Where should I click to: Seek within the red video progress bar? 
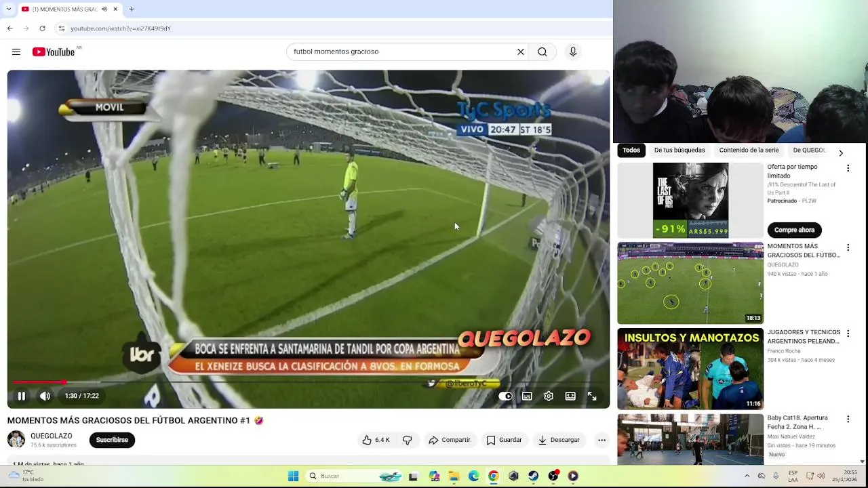(x=309, y=382)
